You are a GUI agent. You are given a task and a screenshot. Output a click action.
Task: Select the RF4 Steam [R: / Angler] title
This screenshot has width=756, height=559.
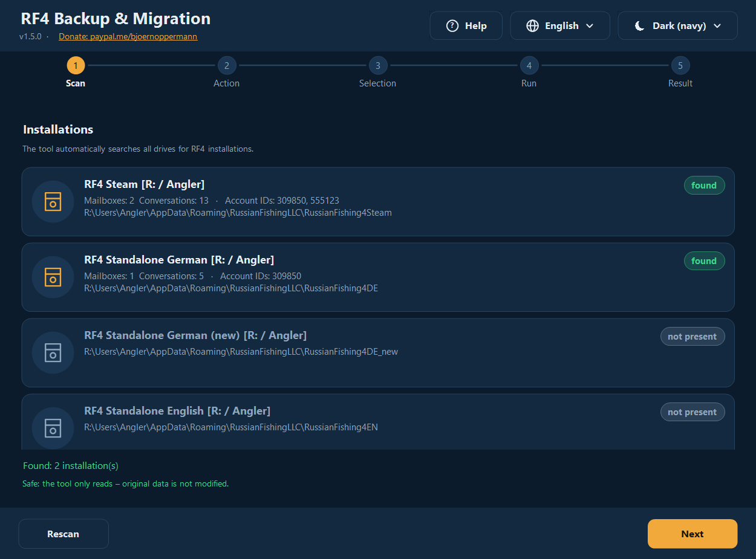point(144,184)
